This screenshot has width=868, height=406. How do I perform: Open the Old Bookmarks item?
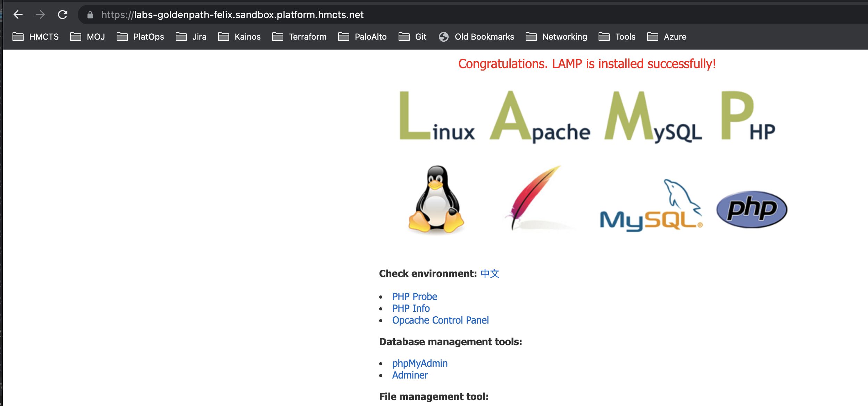pyautogui.click(x=476, y=37)
